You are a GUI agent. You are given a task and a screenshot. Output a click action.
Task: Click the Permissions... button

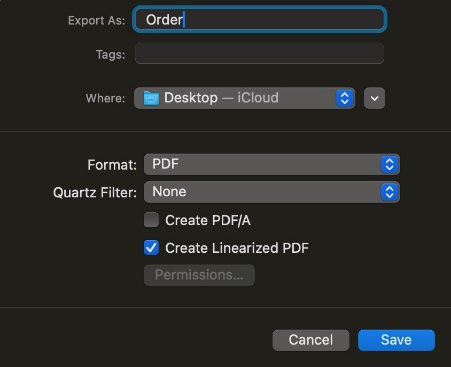pyautogui.click(x=199, y=275)
